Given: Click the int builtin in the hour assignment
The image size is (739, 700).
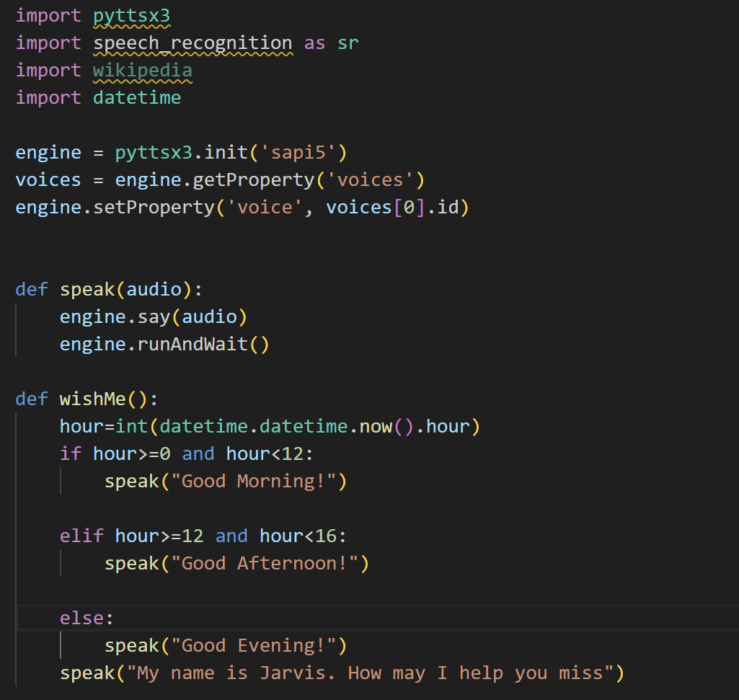Looking at the screenshot, I should pyautogui.click(x=131, y=426).
